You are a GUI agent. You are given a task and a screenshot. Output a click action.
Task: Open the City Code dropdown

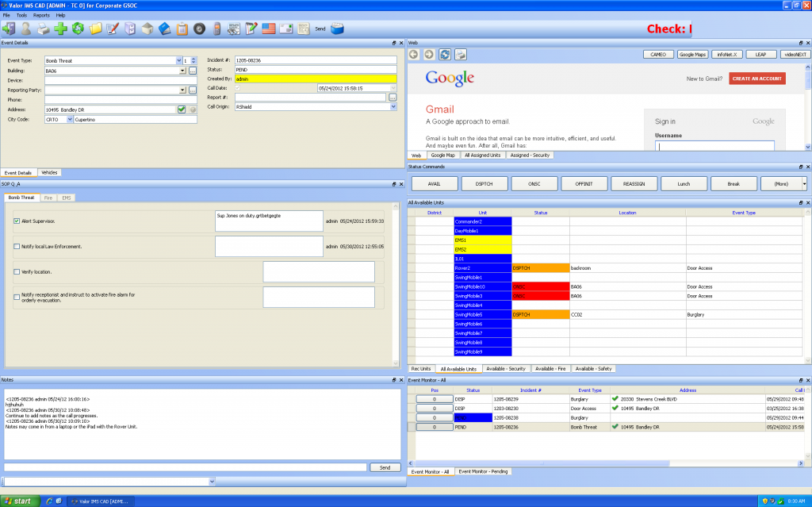tap(70, 119)
